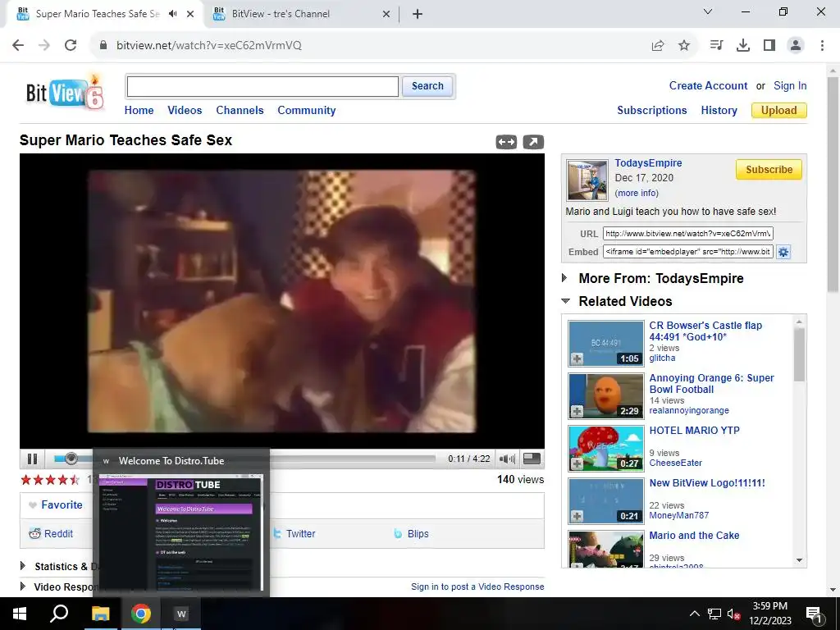The height and width of the screenshot is (630, 840).
Task: Mute the tab audio speaker icon
Action: click(172, 14)
